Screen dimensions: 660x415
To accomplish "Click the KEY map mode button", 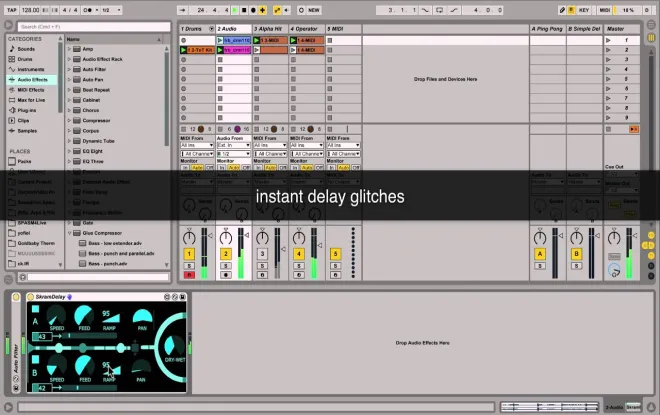I will click(x=584, y=10).
